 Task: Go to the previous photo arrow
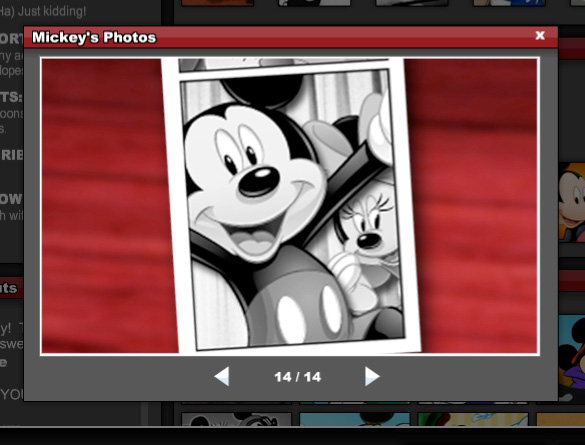pyautogui.click(x=222, y=376)
